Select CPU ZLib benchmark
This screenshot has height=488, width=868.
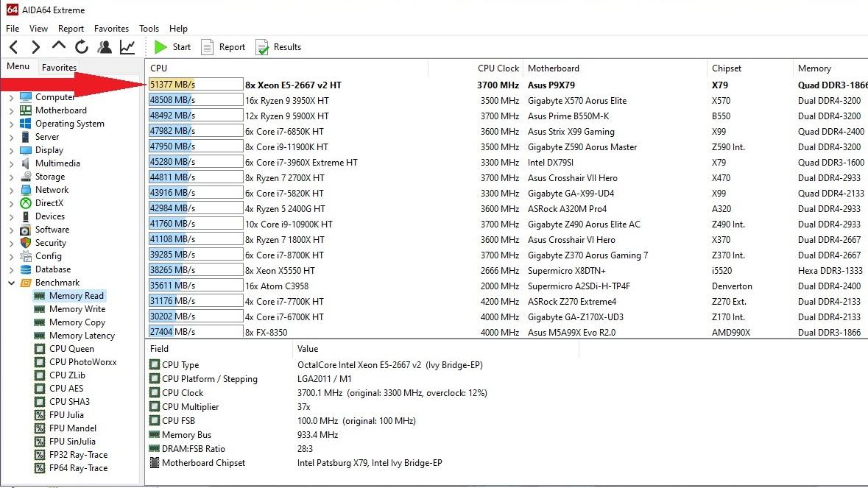[67, 375]
